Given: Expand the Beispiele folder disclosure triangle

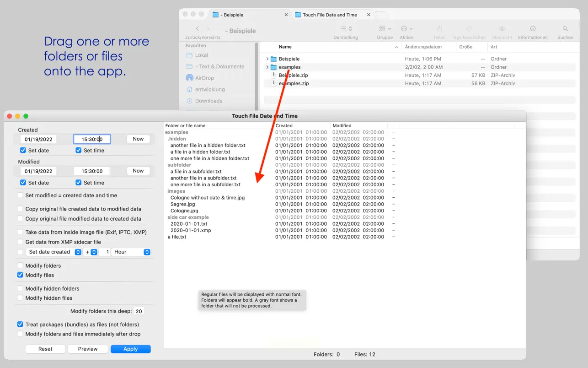Looking at the screenshot, I should point(267,59).
